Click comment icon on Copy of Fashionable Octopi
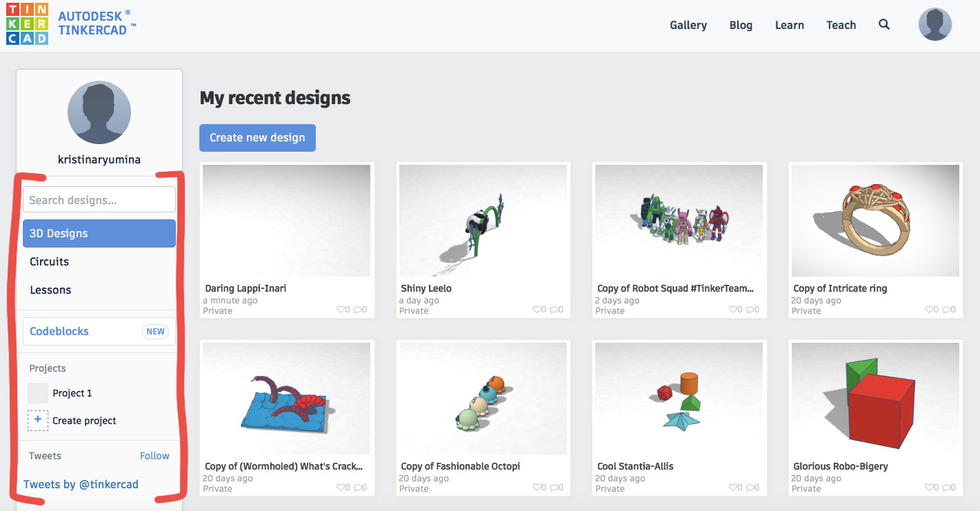This screenshot has width=980, height=511. [x=554, y=488]
